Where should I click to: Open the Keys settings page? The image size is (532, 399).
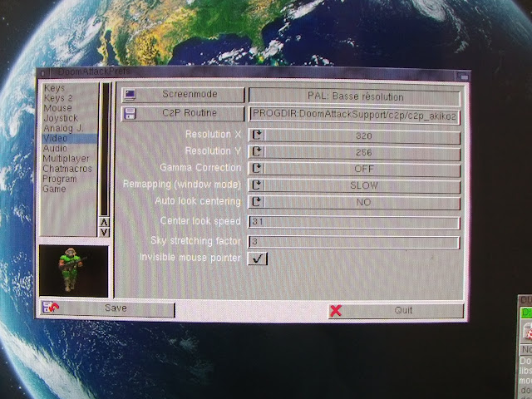(x=54, y=88)
